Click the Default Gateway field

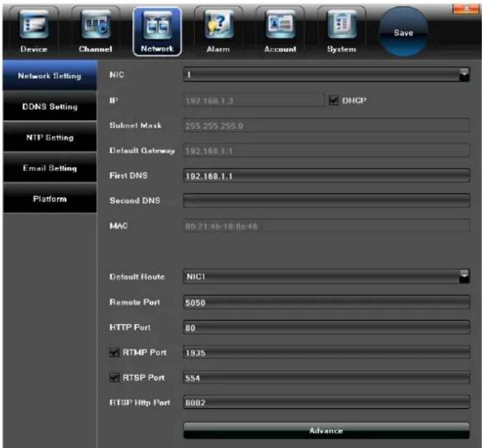coord(327,151)
